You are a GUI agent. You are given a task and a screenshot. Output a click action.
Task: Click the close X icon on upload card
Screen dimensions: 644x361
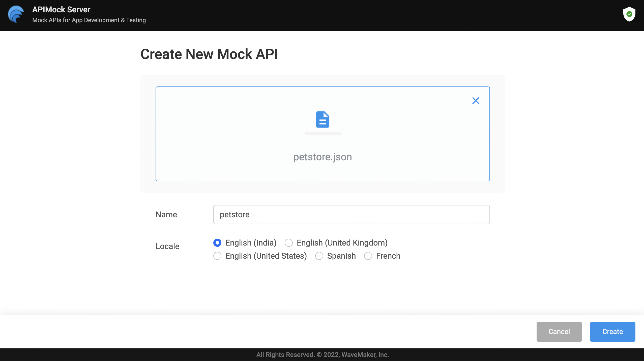point(476,100)
